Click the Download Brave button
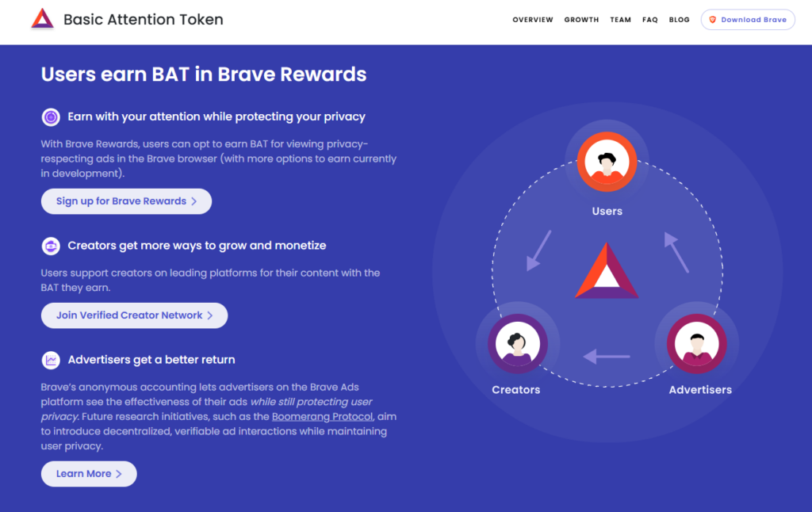This screenshot has width=812, height=512. click(748, 20)
